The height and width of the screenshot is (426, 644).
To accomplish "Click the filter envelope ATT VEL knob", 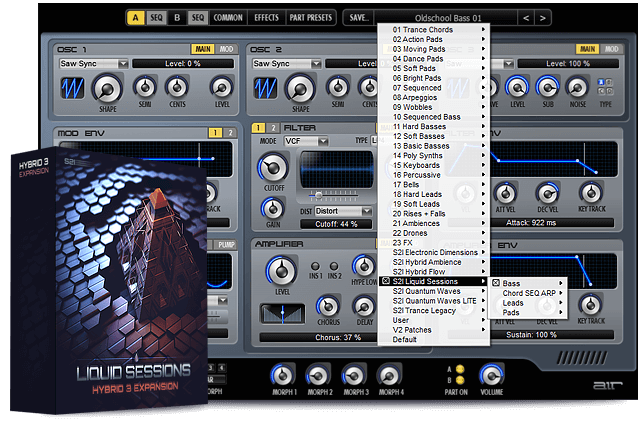I will click(x=505, y=193).
